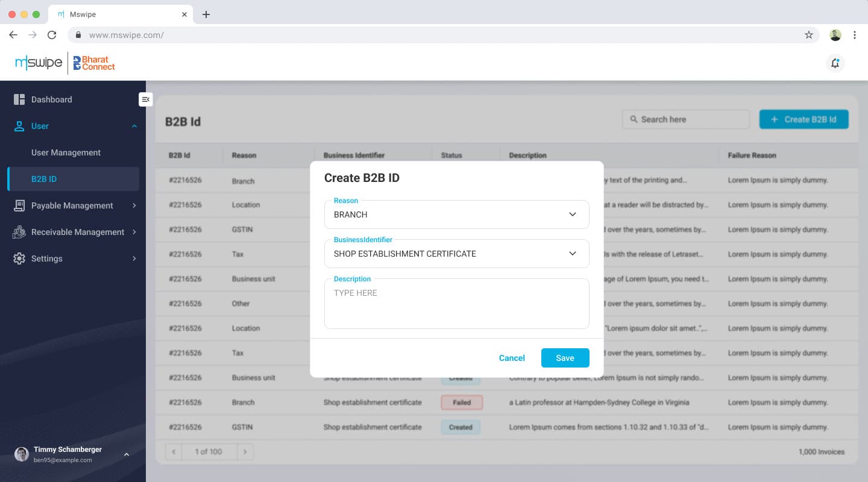Click the User person icon in sidebar

coord(19,126)
